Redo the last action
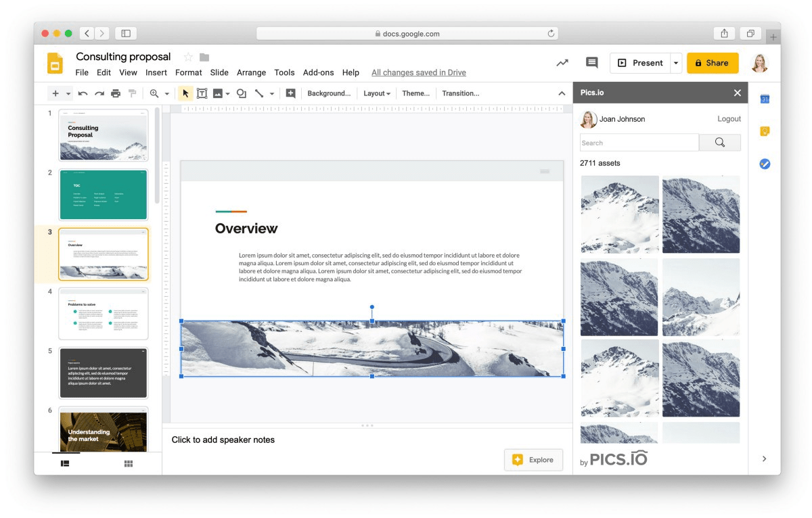This screenshot has width=812, height=518. [99, 93]
